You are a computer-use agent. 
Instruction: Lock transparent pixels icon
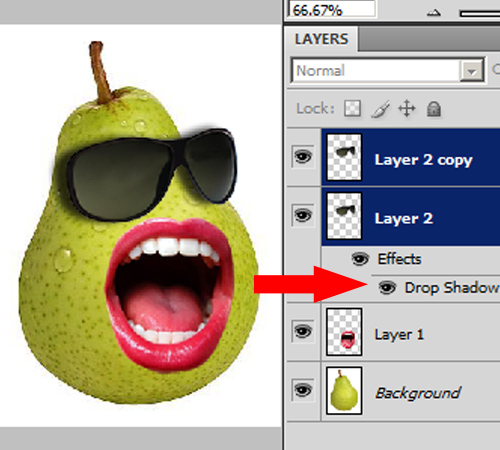[352, 108]
